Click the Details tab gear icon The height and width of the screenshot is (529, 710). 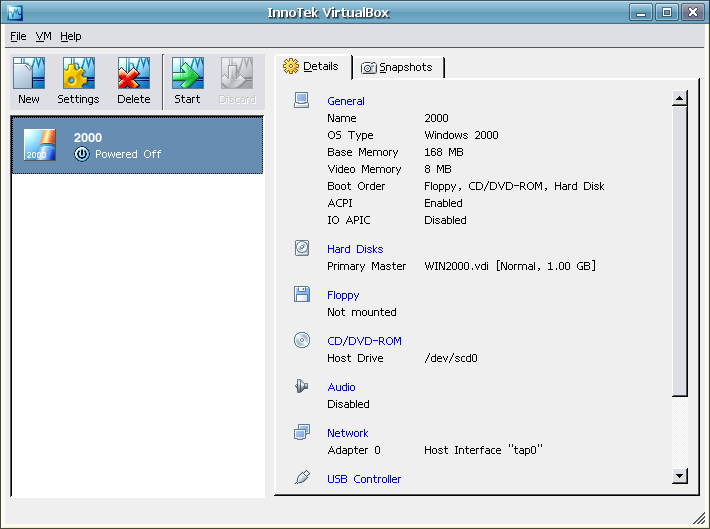(x=291, y=66)
